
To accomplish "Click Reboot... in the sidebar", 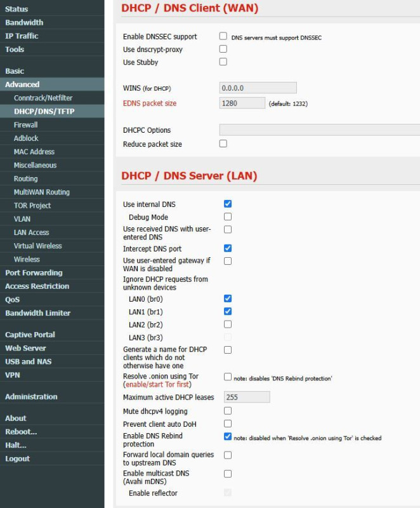I will (52, 432).
